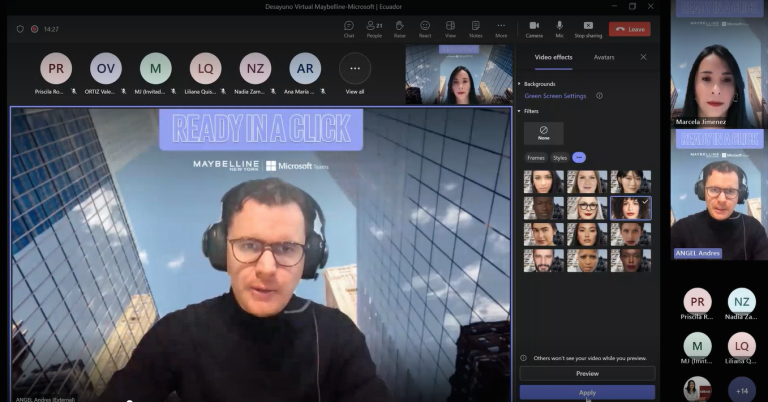Open the Chat panel

pos(349,28)
